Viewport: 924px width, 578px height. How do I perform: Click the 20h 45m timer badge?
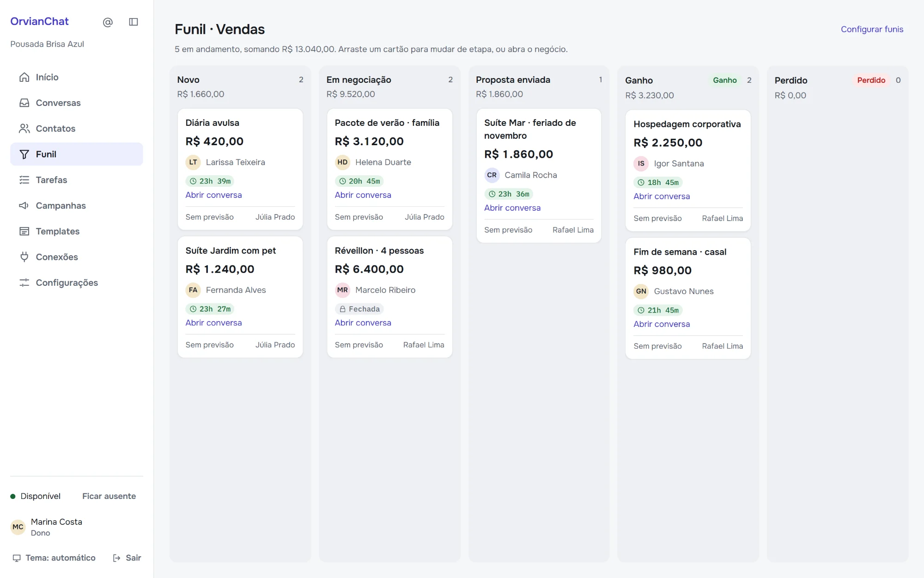[x=359, y=181]
